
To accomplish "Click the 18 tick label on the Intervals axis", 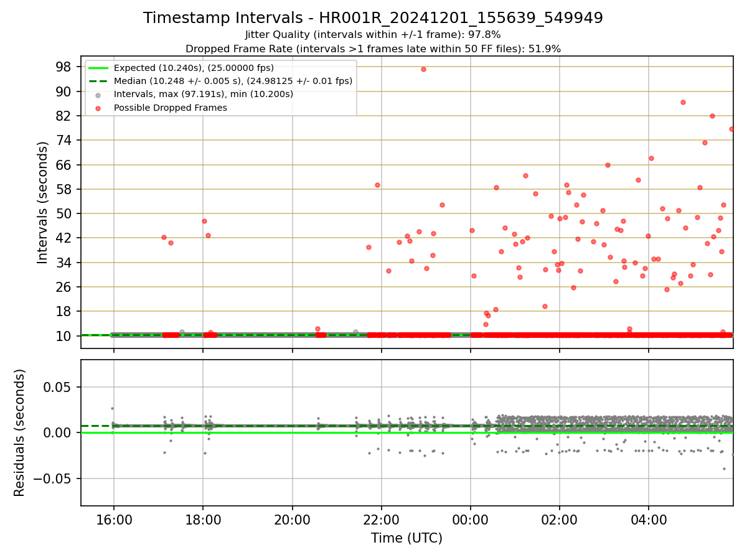I will 65,311.
